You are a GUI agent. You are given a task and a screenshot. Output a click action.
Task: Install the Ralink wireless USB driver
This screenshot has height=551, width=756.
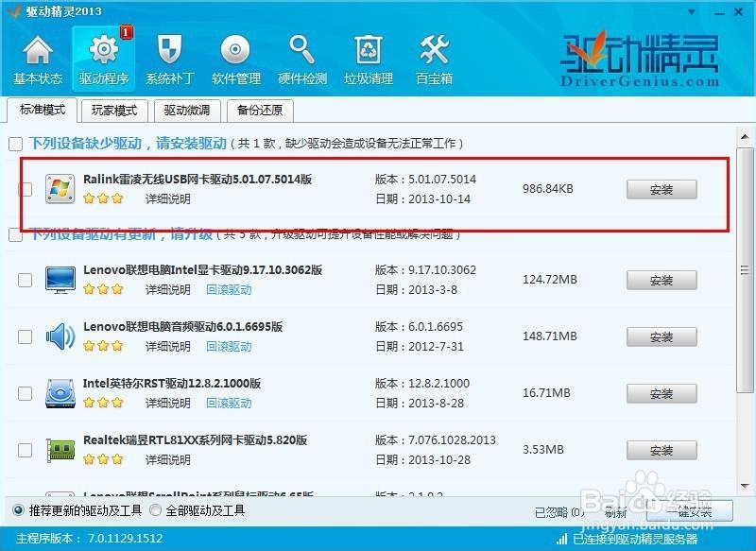[x=661, y=189]
